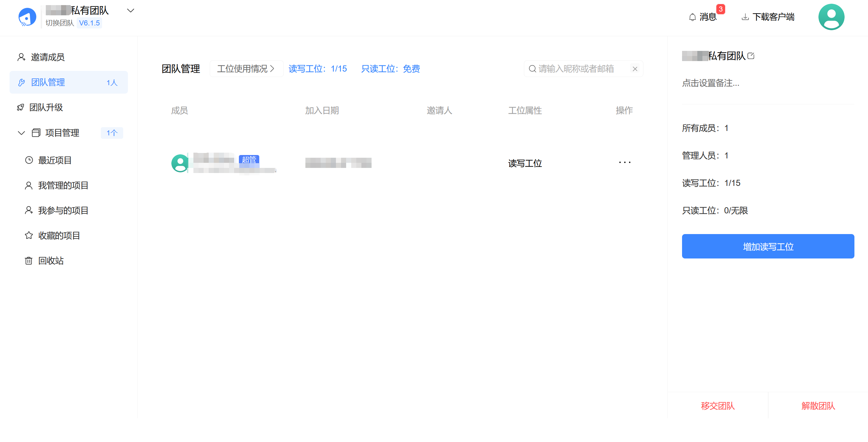Click the app logo icon
This screenshot has width=868, height=442.
pyautogui.click(x=27, y=17)
